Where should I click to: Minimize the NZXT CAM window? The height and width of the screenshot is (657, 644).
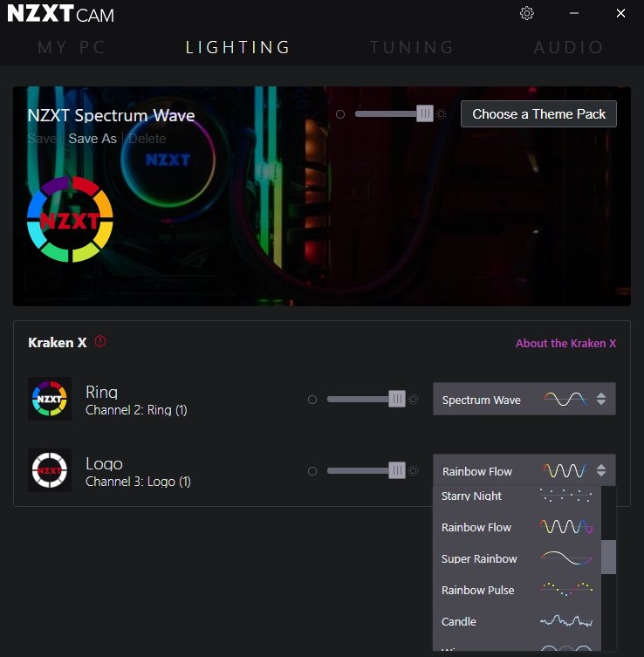[x=574, y=13]
